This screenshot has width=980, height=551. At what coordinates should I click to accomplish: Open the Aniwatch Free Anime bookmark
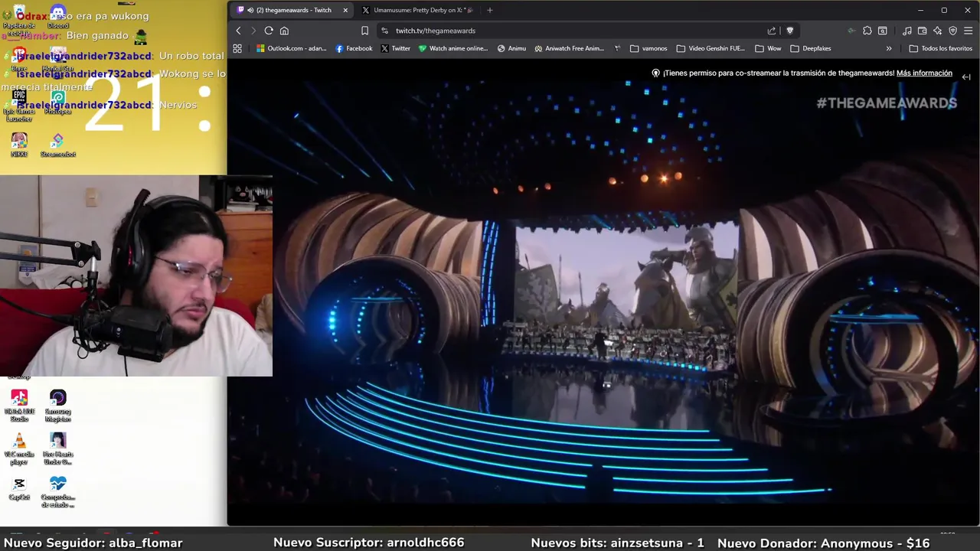570,48
